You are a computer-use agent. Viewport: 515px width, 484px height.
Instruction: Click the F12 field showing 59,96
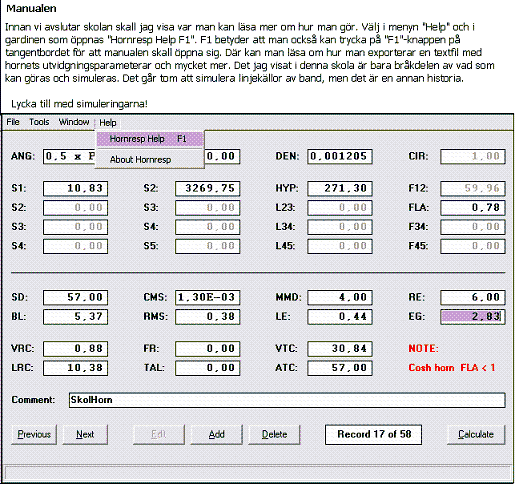(473, 188)
